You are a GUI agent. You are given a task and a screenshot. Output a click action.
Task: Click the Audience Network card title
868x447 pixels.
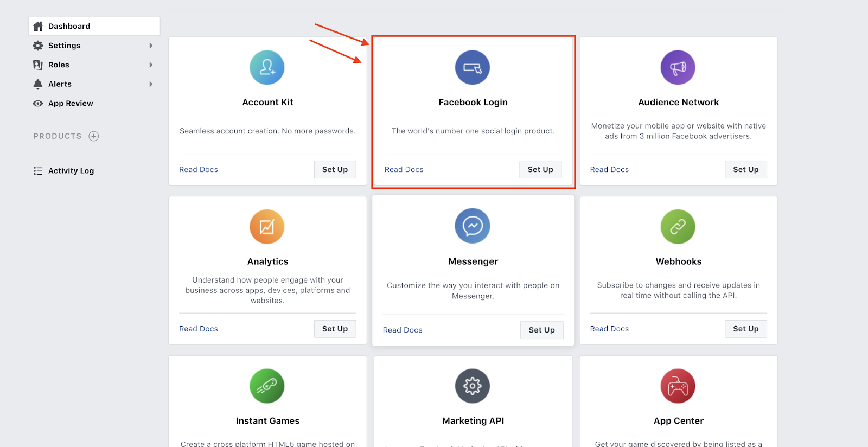coord(679,102)
